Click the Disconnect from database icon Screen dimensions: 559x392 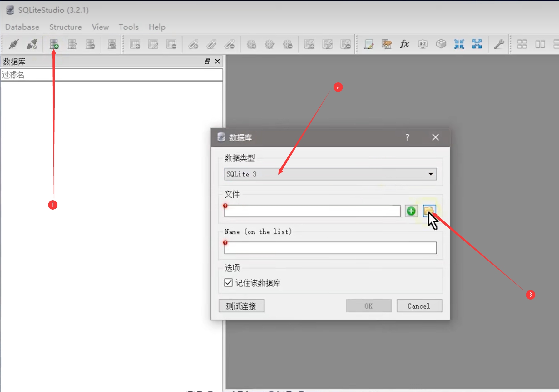pos(32,44)
